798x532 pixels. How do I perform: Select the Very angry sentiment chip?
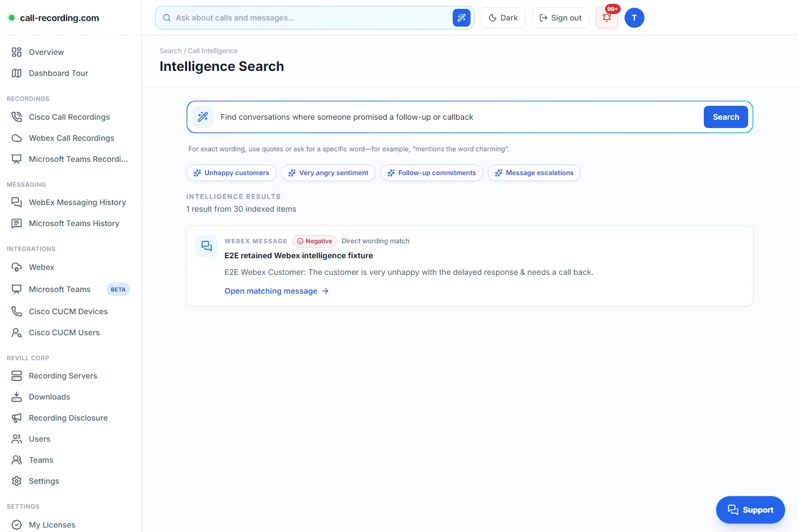tap(328, 173)
